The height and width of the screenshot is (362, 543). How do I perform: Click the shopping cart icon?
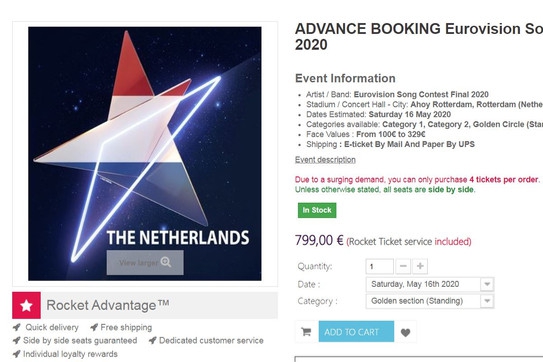pos(306,332)
